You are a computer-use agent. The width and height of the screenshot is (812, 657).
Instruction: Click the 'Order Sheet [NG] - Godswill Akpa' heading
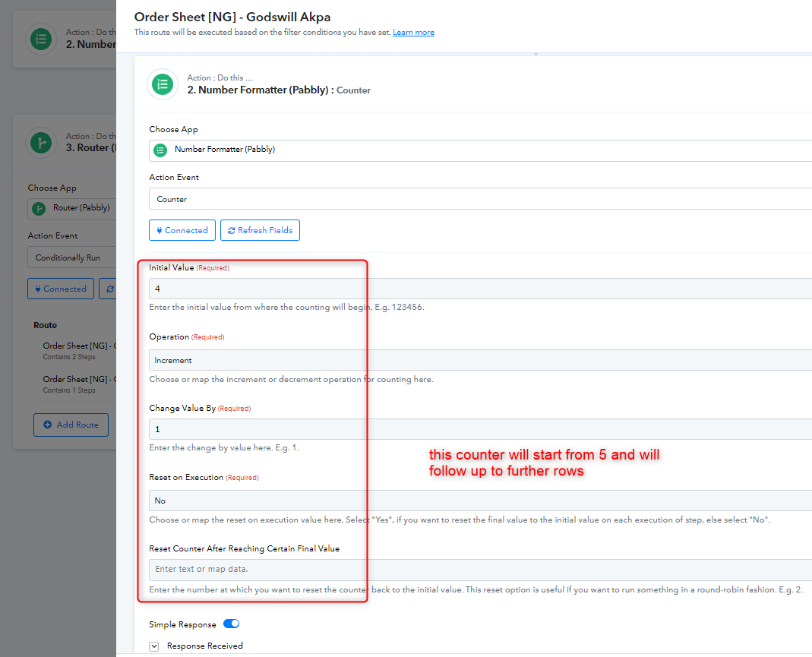tap(232, 17)
